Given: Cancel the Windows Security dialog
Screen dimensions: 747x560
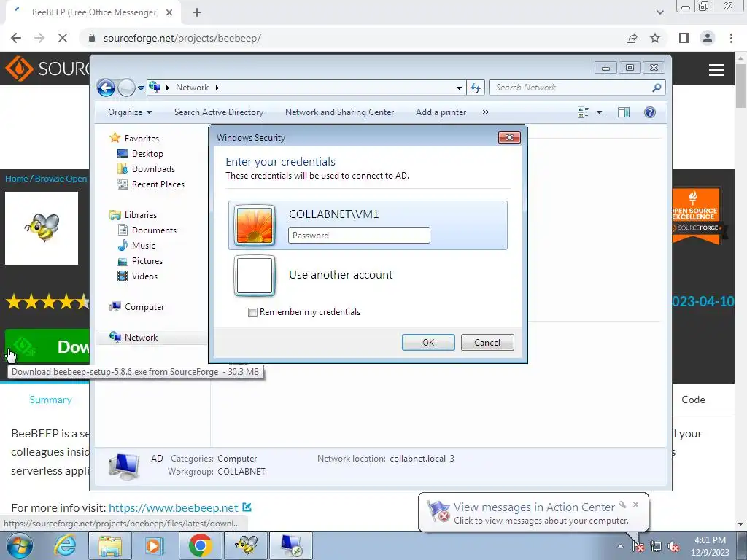Looking at the screenshot, I should pyautogui.click(x=487, y=343).
